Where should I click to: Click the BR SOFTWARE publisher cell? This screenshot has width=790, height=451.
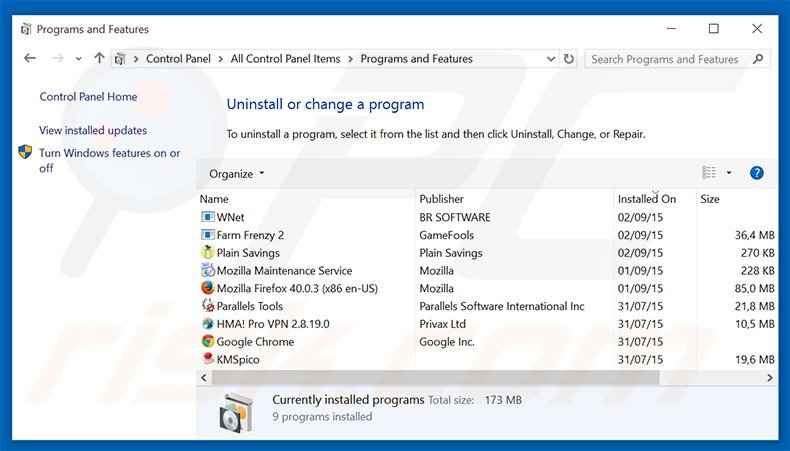tap(455, 217)
